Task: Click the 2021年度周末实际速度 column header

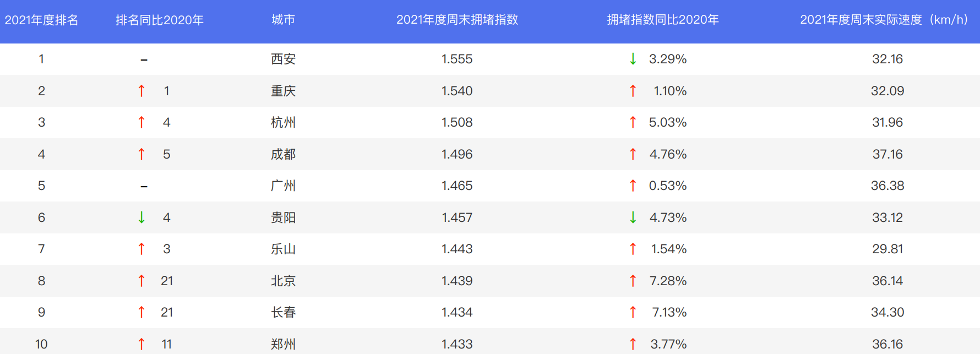Action: (884, 20)
